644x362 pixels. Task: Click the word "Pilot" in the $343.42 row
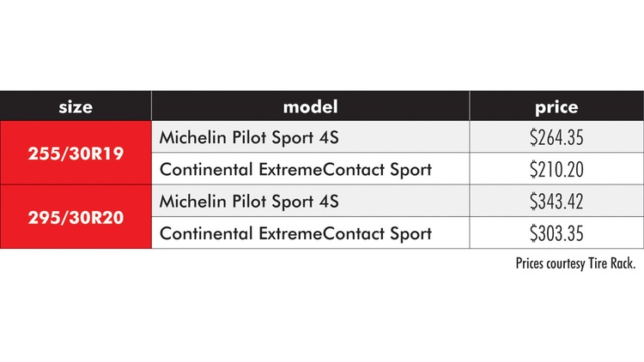click(245, 202)
